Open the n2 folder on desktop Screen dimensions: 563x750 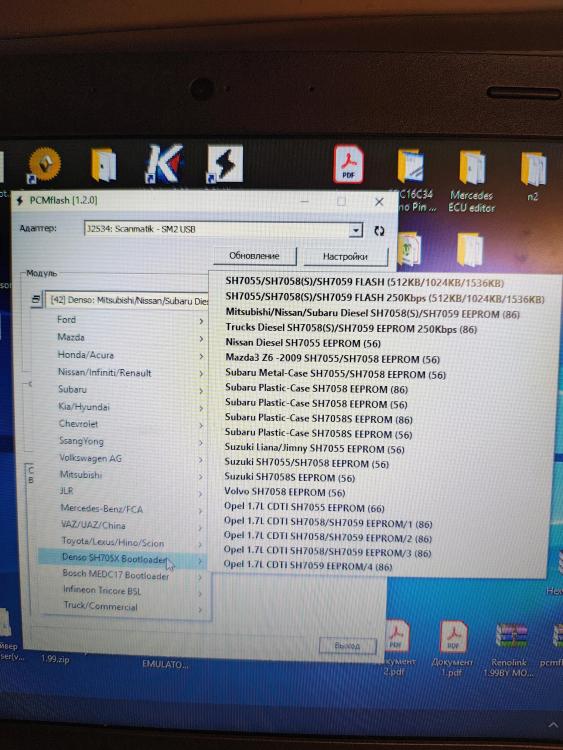pos(534,176)
